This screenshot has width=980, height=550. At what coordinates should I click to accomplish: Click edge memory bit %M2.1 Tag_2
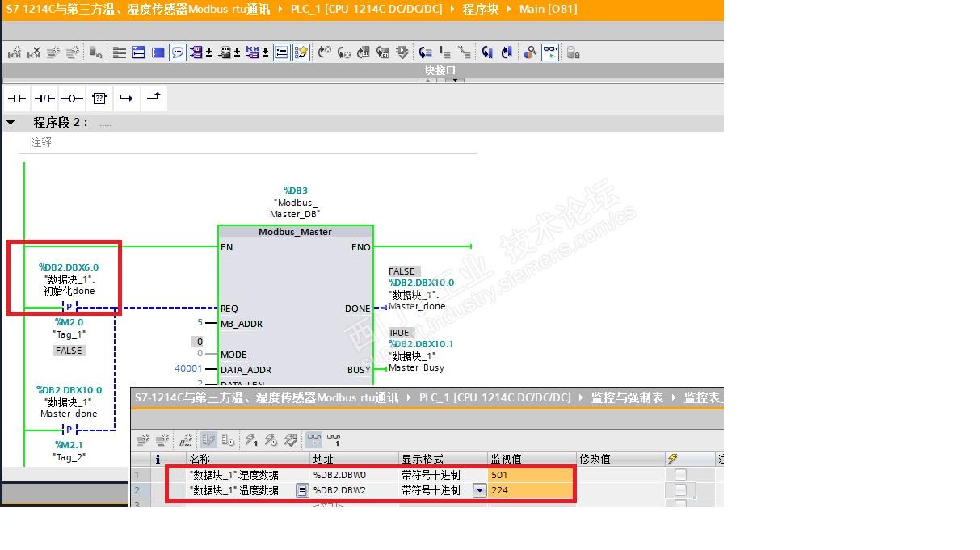point(69,451)
